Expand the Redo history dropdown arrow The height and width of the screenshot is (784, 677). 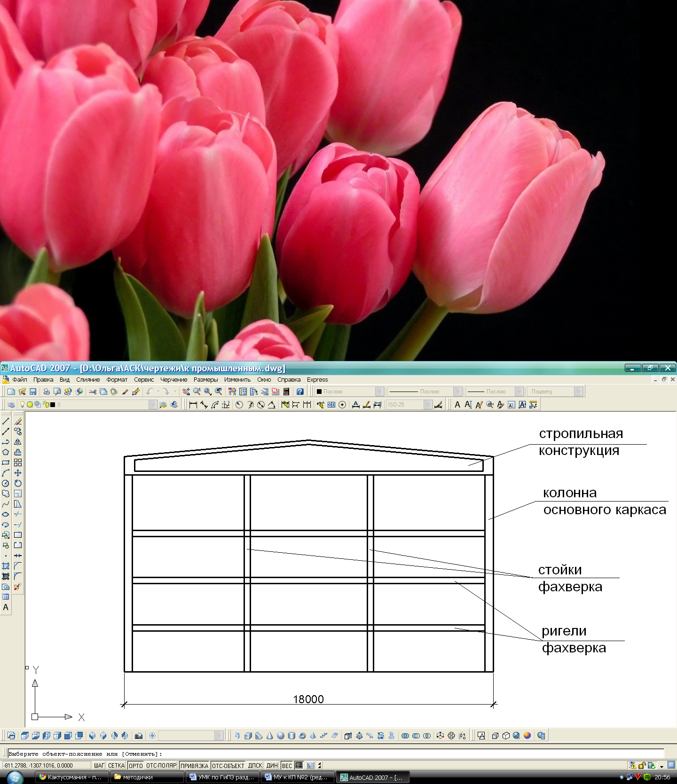click(175, 392)
